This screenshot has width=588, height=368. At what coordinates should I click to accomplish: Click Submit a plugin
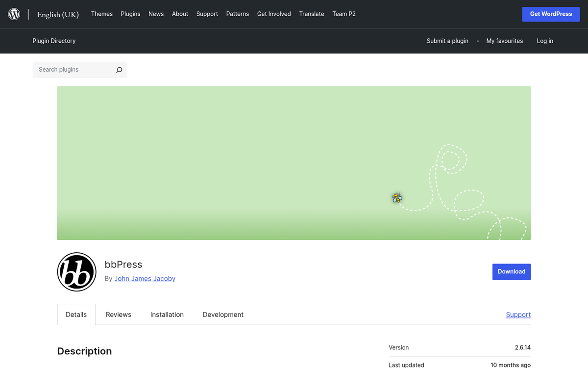click(x=447, y=41)
